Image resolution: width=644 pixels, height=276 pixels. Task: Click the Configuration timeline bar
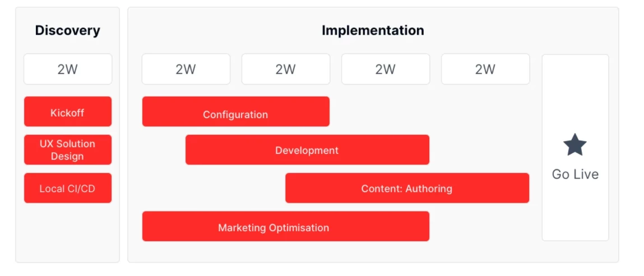pyautogui.click(x=236, y=111)
